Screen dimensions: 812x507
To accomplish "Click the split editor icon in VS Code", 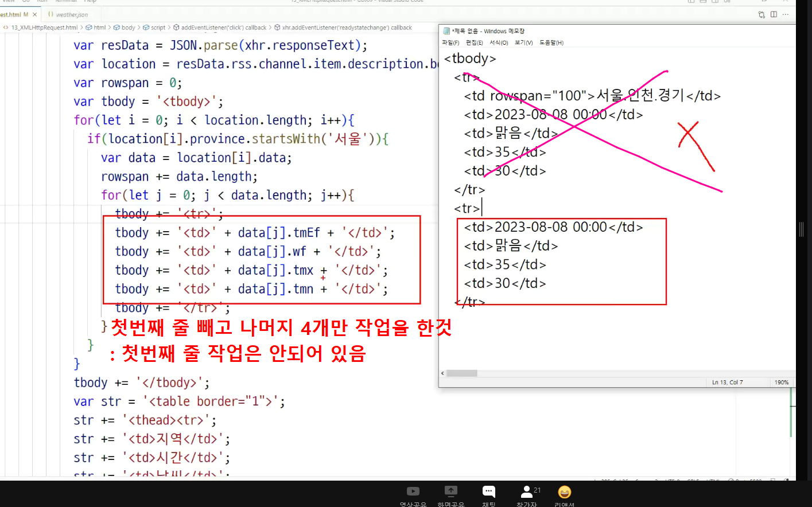I will click(x=774, y=14).
